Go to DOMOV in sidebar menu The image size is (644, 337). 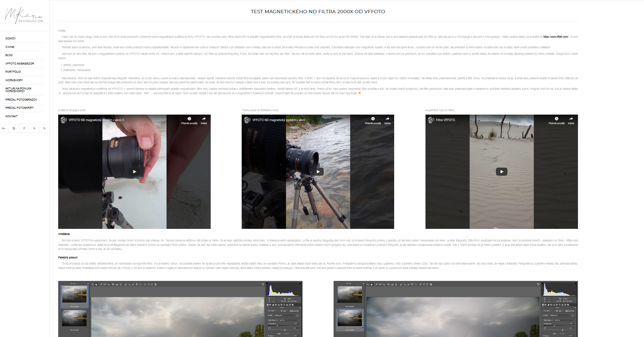[11, 38]
